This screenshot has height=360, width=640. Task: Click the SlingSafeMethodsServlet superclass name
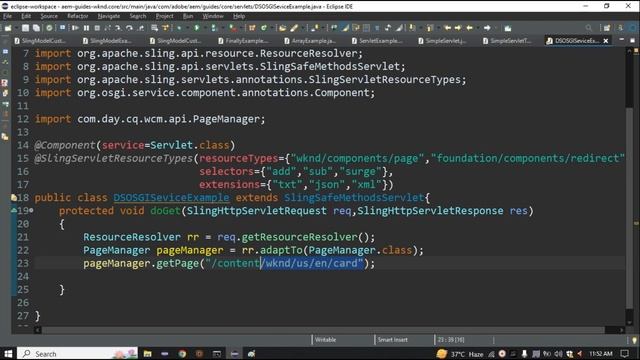354,198
